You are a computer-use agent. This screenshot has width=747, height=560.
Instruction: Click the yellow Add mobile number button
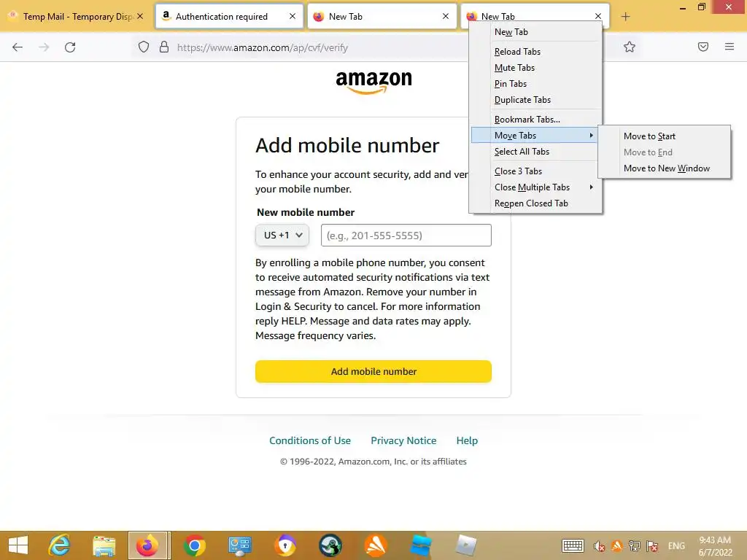(373, 371)
